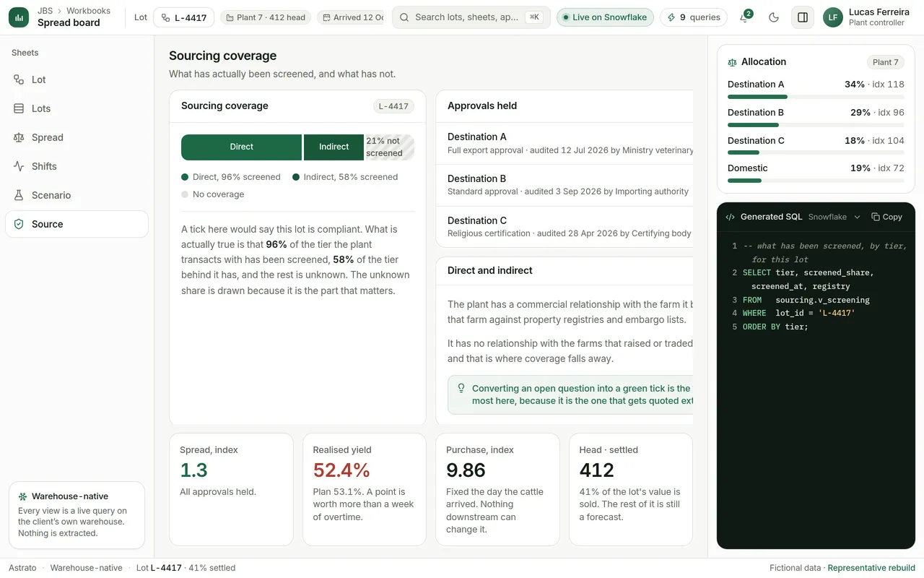Click the Arrived date chip
924x578 pixels.
(x=351, y=17)
